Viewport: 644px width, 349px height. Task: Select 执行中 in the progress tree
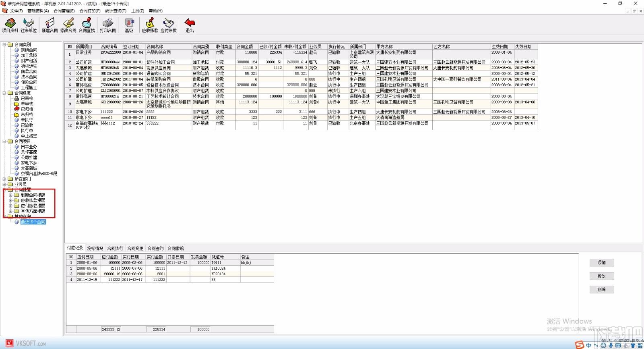[x=27, y=131]
